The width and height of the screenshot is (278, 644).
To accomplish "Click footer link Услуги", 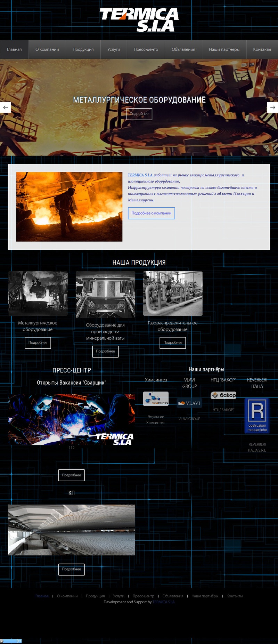I will point(118,596).
